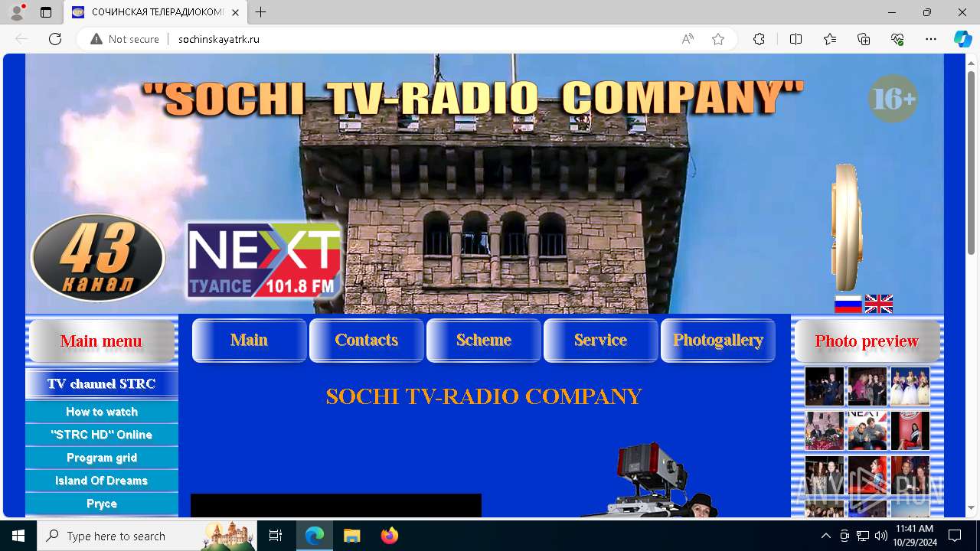Open the "STRC HD" Online link
980x551 pixels.
tap(102, 435)
